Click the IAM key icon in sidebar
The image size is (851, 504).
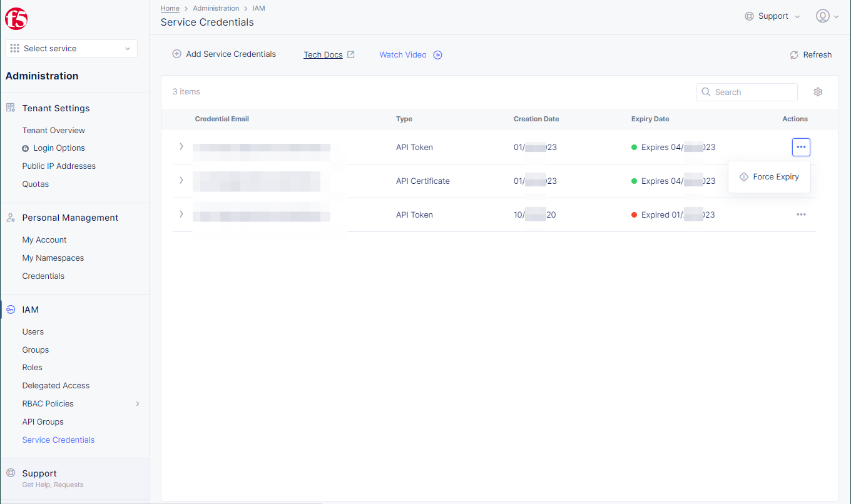tap(9, 309)
